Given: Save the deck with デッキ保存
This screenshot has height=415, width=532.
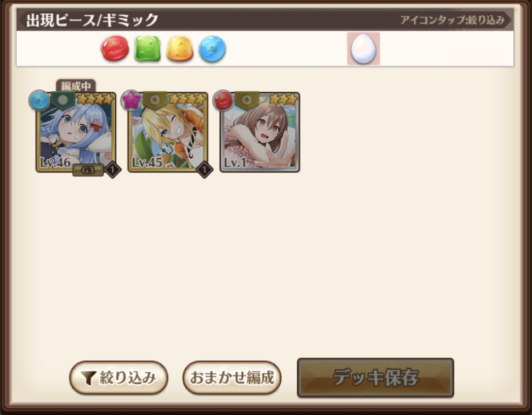Looking at the screenshot, I should pos(375,378).
